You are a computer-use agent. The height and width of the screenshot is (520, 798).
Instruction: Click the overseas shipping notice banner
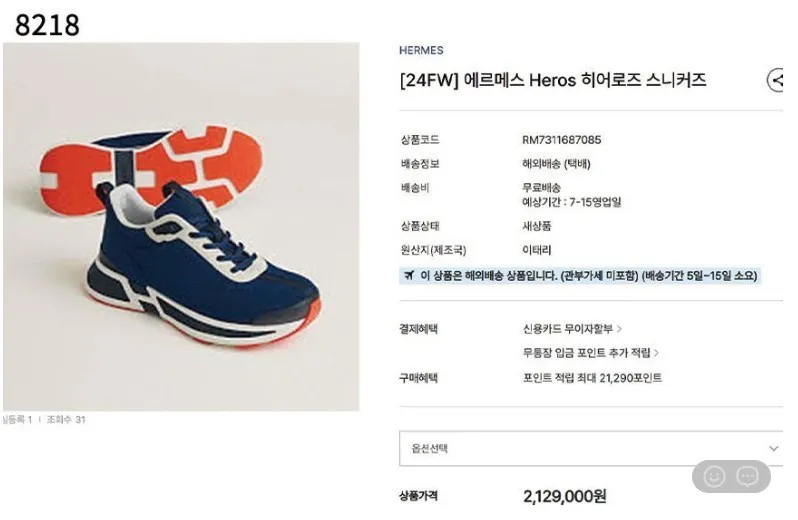(580, 276)
